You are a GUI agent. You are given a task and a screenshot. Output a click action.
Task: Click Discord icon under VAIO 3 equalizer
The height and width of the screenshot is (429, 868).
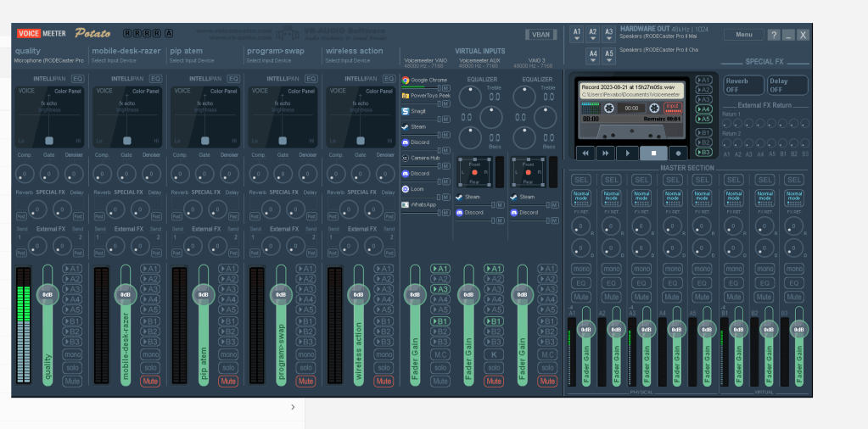pos(513,212)
